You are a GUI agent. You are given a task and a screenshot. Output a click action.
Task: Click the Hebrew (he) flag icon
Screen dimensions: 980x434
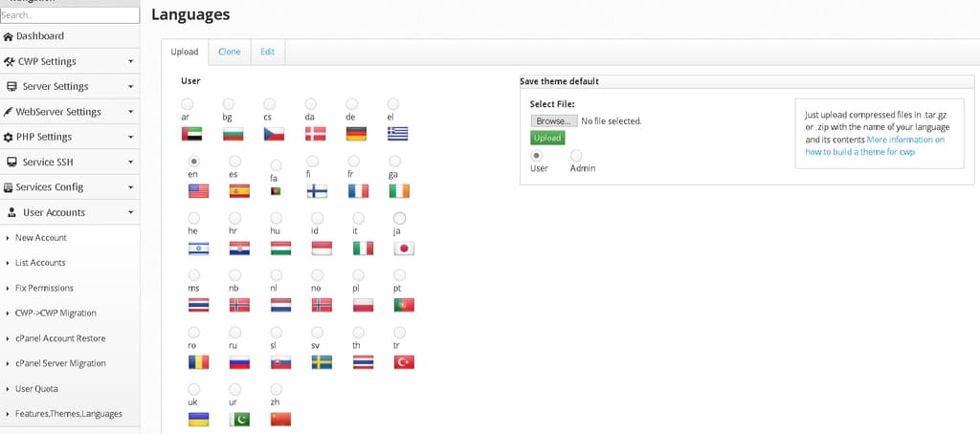pyautogui.click(x=199, y=249)
